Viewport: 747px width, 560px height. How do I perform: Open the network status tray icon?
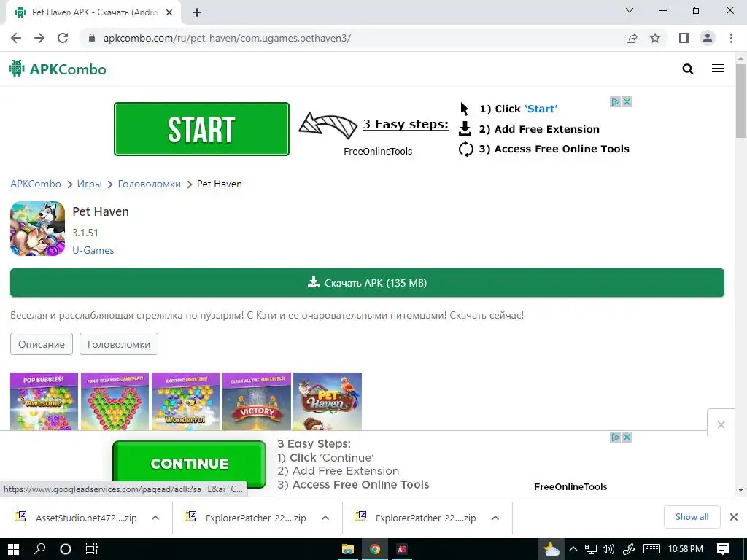[591, 549]
